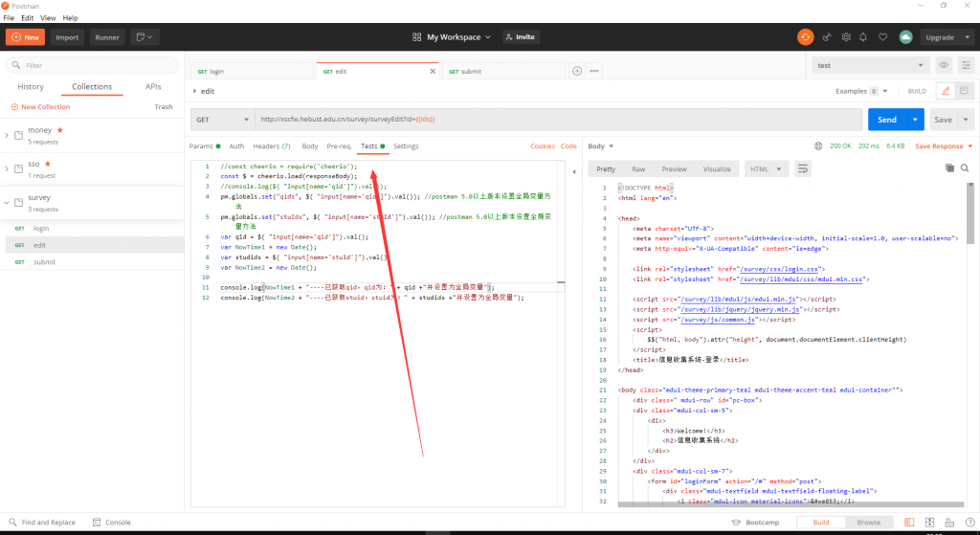Toggle line wrap icon in response viewer
Image resolution: width=980 pixels, height=535 pixels.
(803, 168)
